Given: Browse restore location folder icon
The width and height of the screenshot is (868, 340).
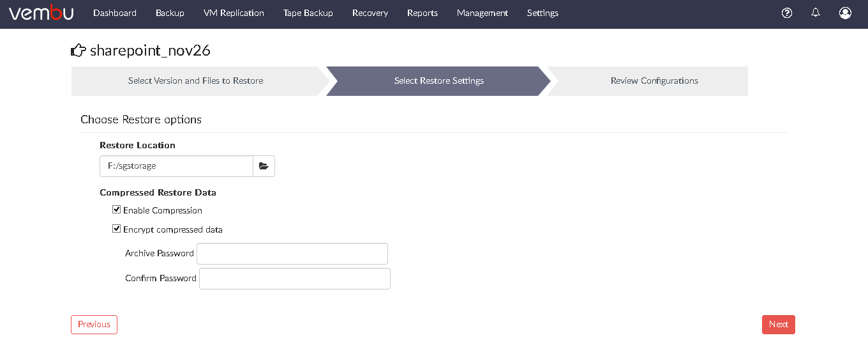Looking at the screenshot, I should tap(264, 166).
